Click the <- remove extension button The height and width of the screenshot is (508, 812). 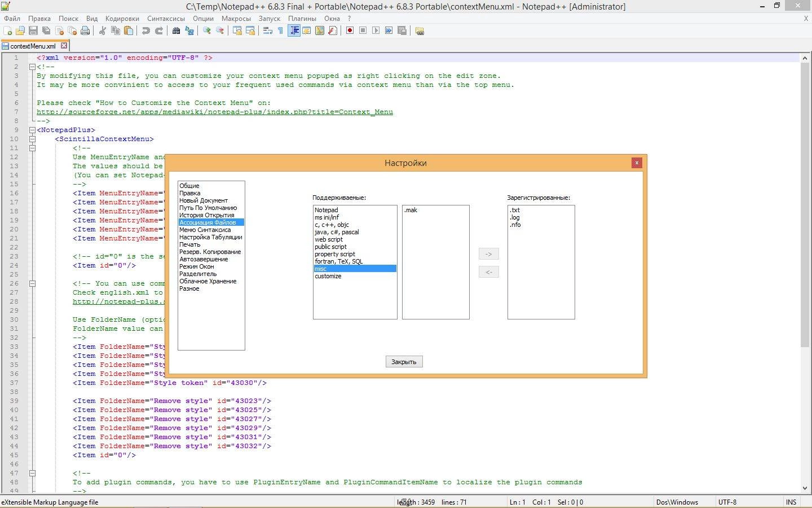point(488,272)
